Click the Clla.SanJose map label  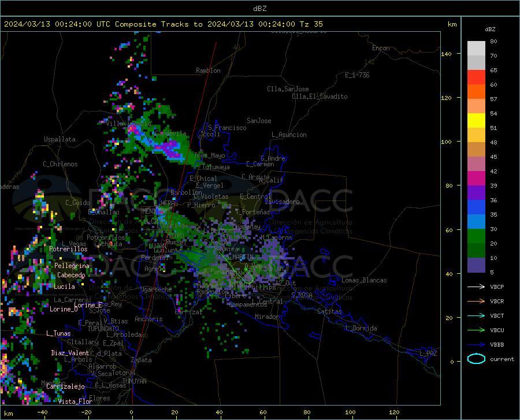pos(288,89)
